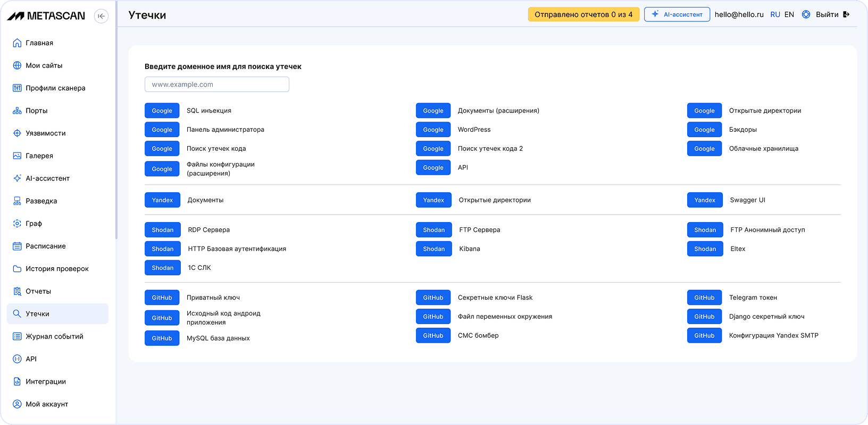Click the Мои сайты globe icon
Viewport: 868px width, 425px height.
(17, 65)
